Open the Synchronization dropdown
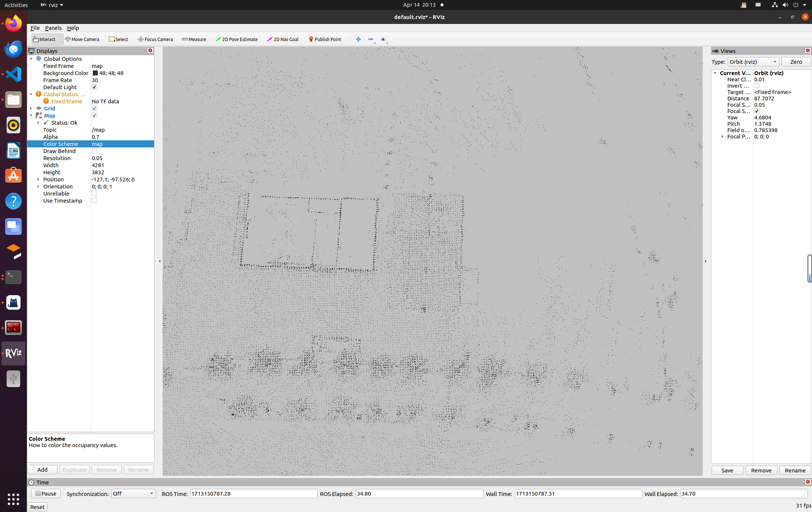812x512 pixels. coord(133,494)
